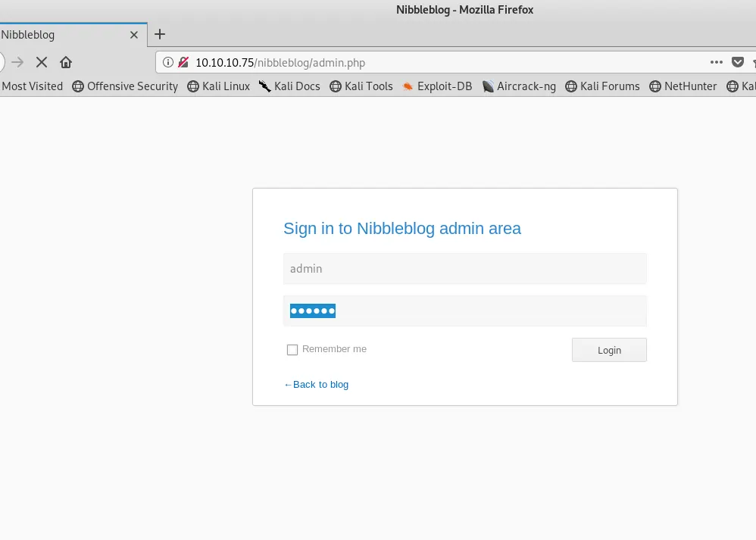
Task: Open the Offensive Security bookmark
Action: (x=125, y=86)
